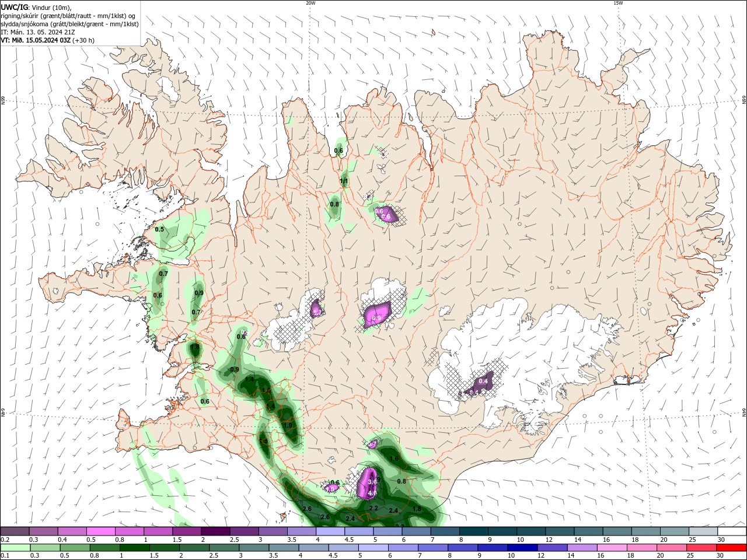Click the palest green 0.1 rain legend swatch
747x560 pixels.
15,548
